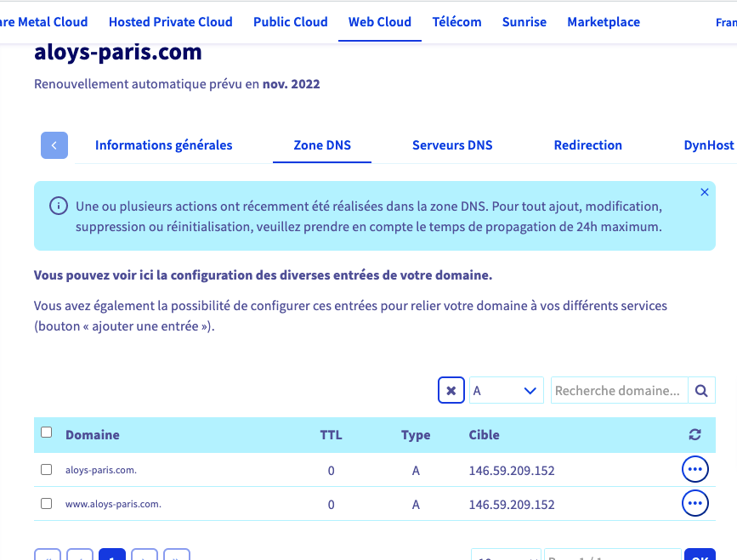Open the Marketplace menu item
The height and width of the screenshot is (560, 737).
coord(604,22)
